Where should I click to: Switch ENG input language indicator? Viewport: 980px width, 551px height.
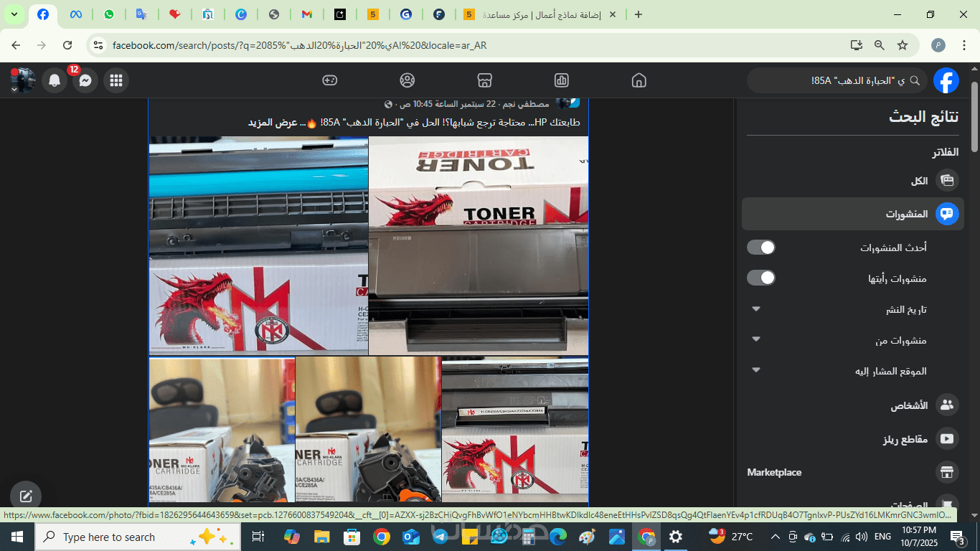(x=883, y=537)
